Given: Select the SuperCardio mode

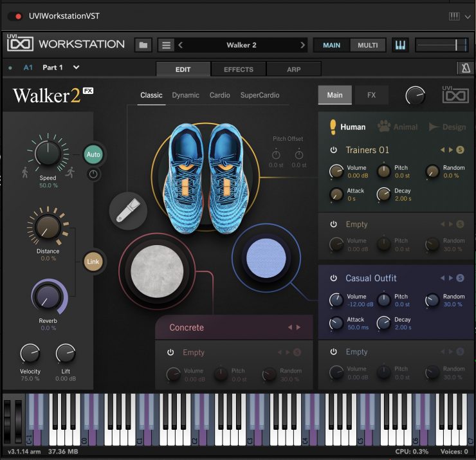Looking at the screenshot, I should point(260,95).
